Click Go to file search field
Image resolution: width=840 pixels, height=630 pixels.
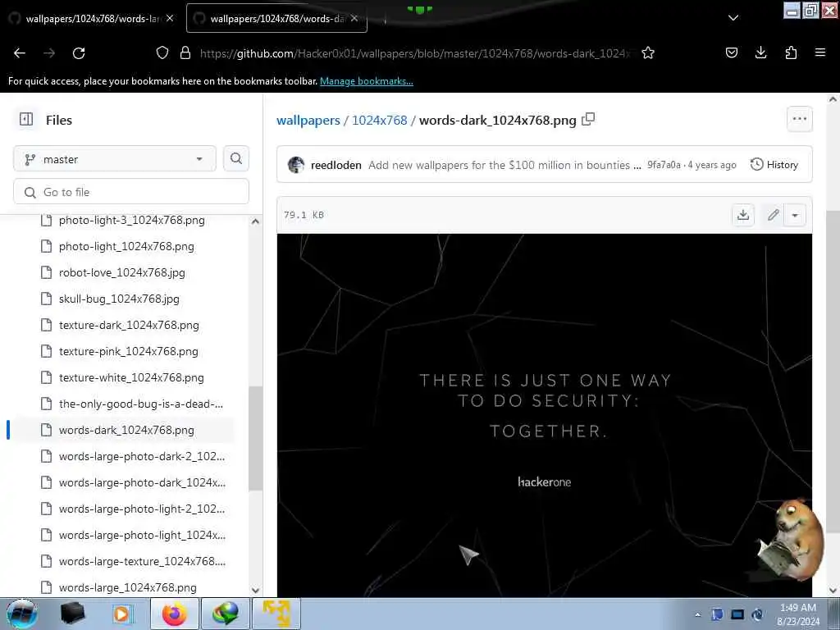[131, 192]
